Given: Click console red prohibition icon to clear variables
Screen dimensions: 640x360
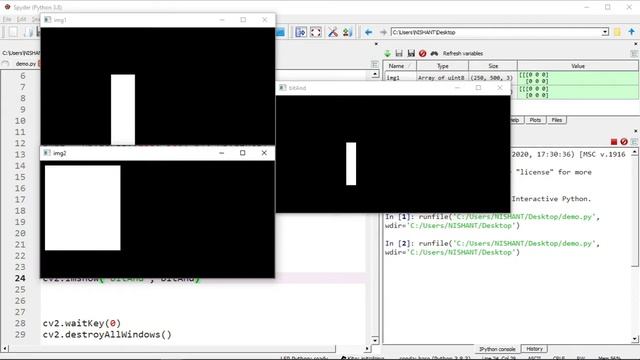Looking at the screenshot, I should coord(624,142).
